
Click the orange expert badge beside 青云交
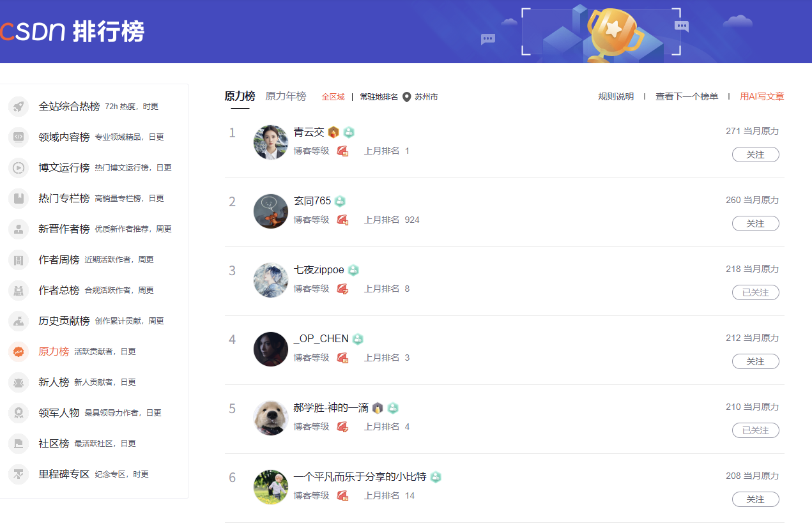[x=333, y=132]
